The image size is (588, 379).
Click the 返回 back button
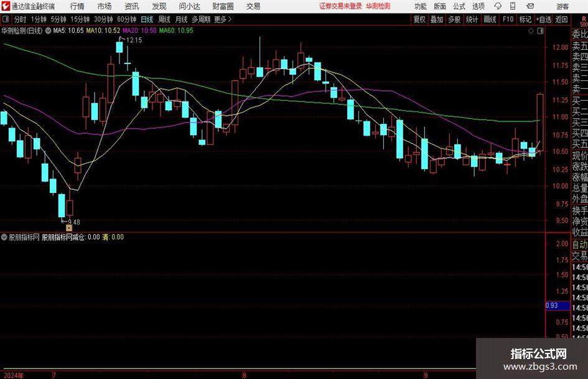click(x=561, y=19)
